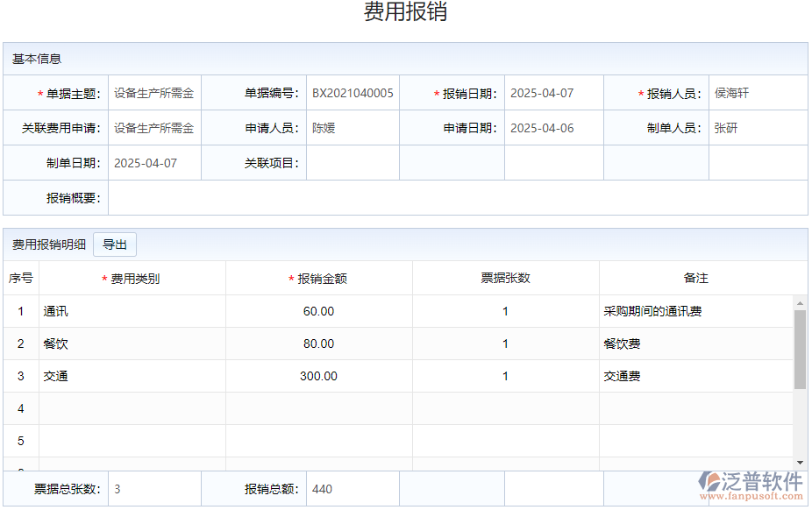This screenshot has height=510, width=812.
Task: Select the 报销人员 name 侯海轩
Action: coord(759,92)
